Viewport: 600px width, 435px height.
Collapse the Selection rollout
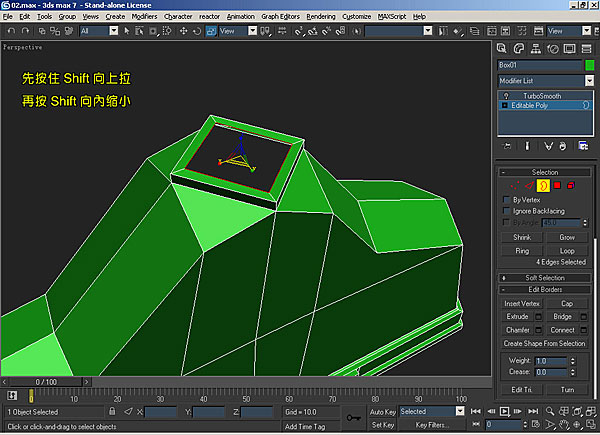(545, 172)
